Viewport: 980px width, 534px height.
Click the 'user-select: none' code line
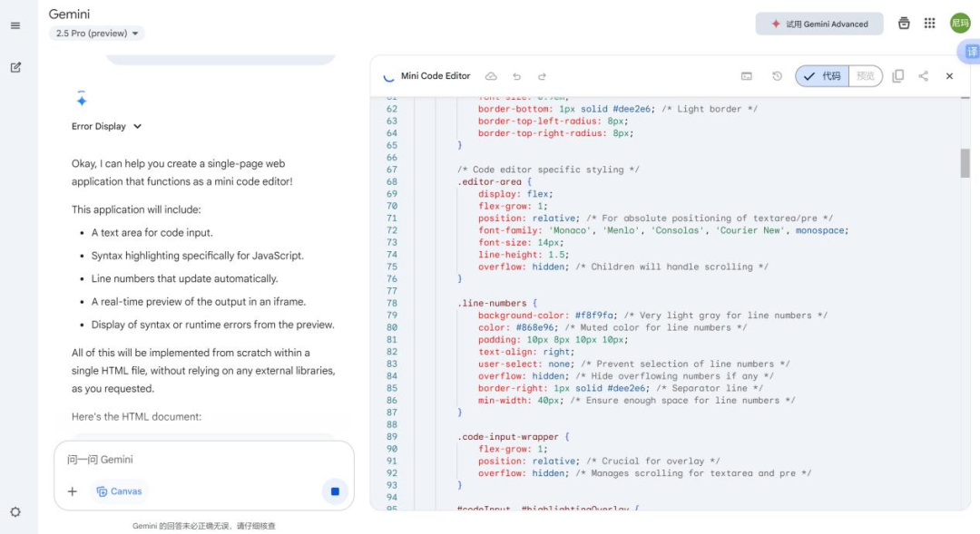pyautogui.click(x=633, y=364)
